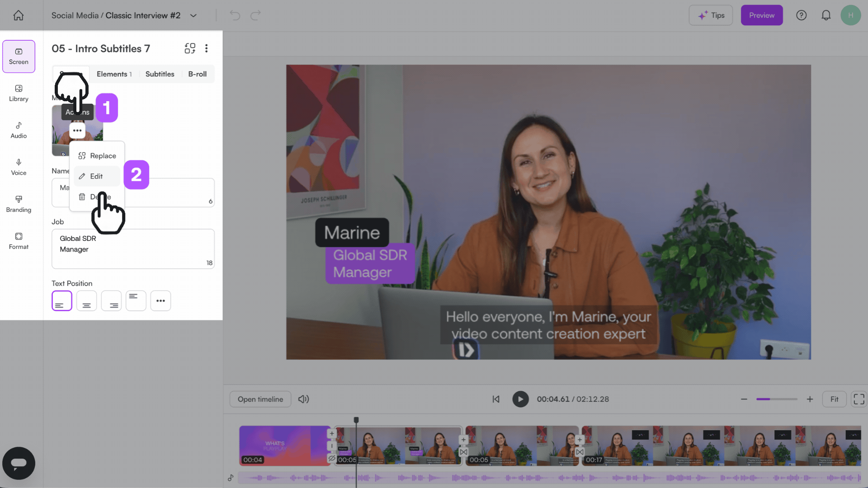Set text position to top left
This screenshot has height=488, width=868.
[136, 300]
